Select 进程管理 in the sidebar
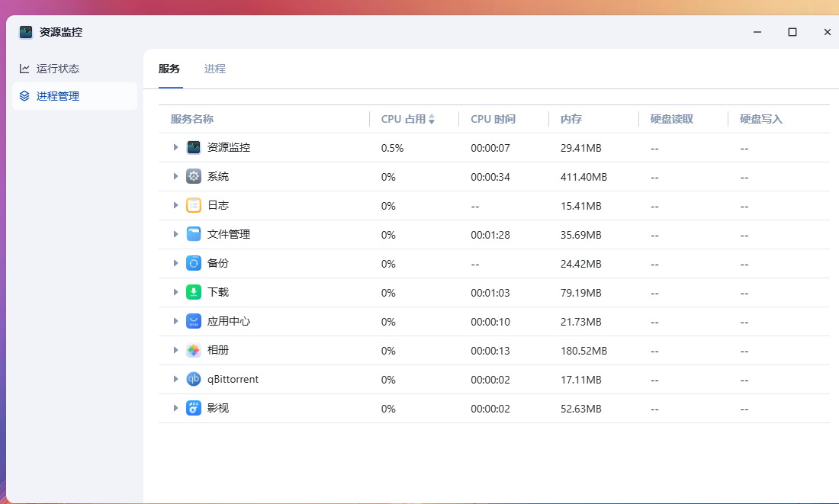This screenshot has height=504, width=839. pyautogui.click(x=58, y=96)
